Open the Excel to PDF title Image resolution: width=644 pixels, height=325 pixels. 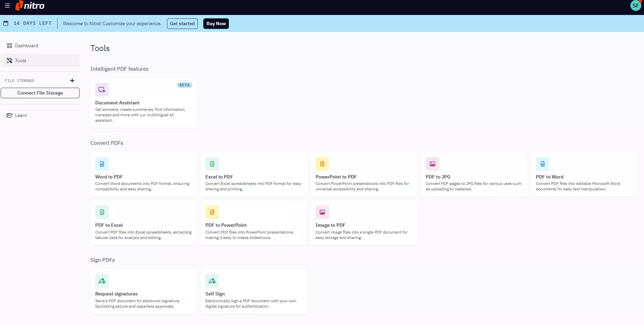point(219,177)
